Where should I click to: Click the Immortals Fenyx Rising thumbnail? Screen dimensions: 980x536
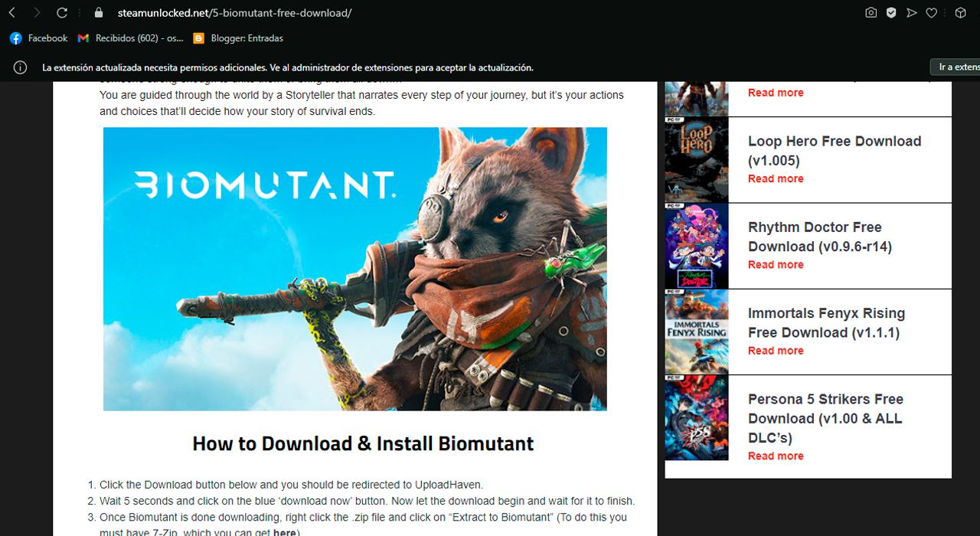tap(697, 332)
